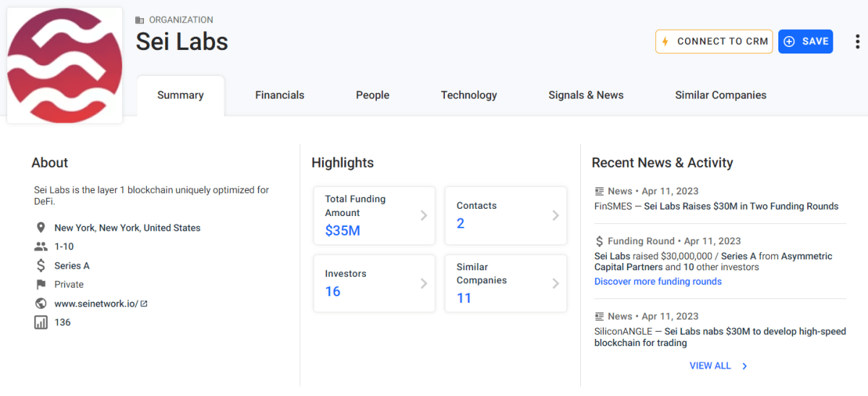Open the Asymmetric Capital Partners link
868x396 pixels.
pyautogui.click(x=713, y=262)
